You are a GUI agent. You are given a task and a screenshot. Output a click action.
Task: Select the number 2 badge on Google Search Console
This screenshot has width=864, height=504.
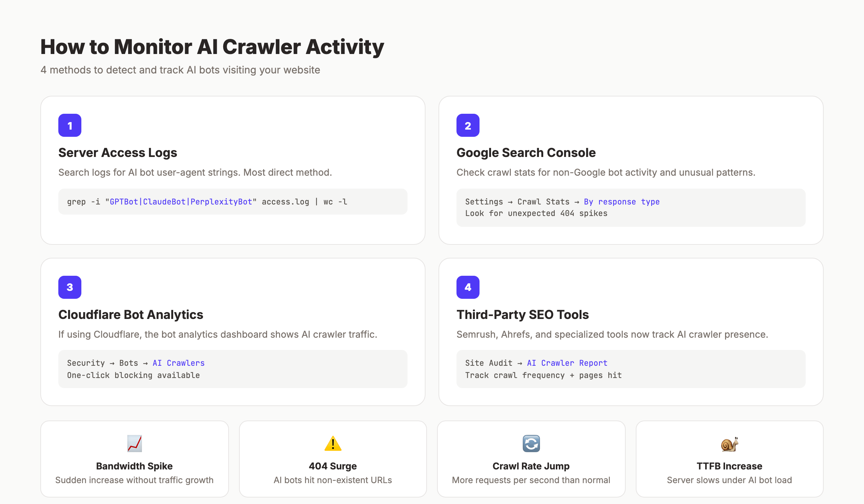(x=468, y=125)
